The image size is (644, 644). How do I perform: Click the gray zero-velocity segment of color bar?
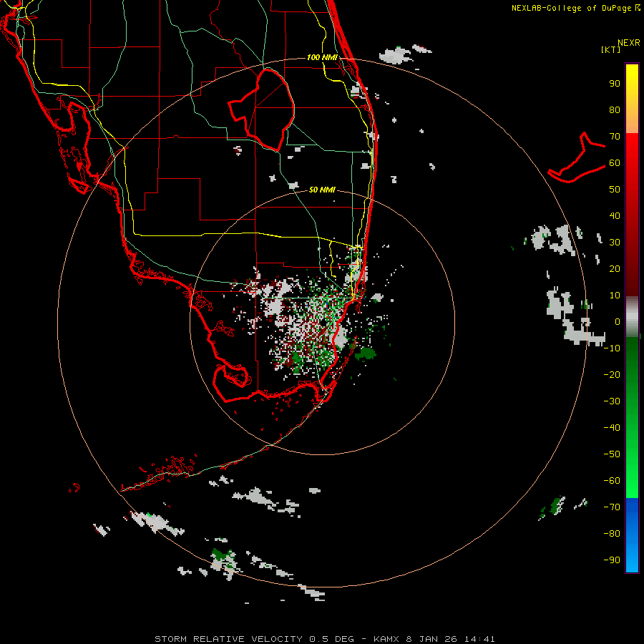(632, 317)
